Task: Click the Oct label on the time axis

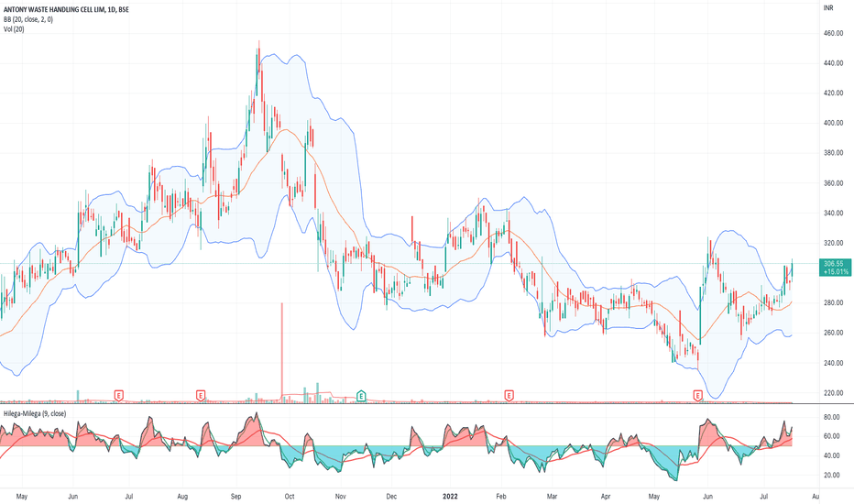Action: 290,497
